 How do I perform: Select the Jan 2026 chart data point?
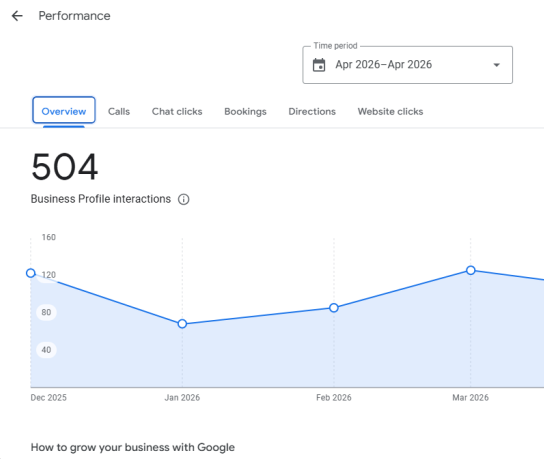click(x=182, y=324)
